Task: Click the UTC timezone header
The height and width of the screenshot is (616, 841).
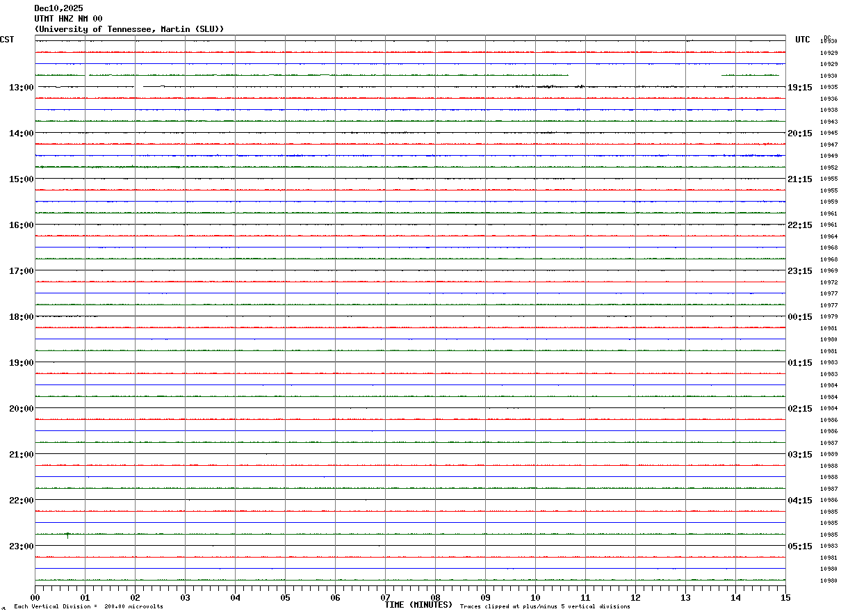Action: coord(803,40)
